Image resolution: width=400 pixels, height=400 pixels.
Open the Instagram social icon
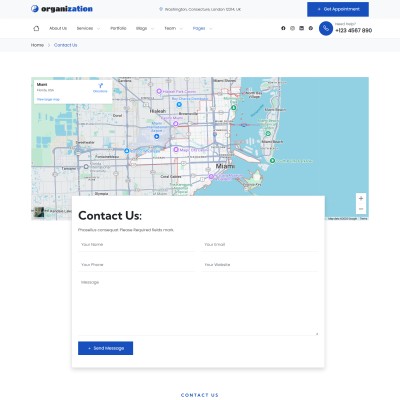[x=292, y=28]
